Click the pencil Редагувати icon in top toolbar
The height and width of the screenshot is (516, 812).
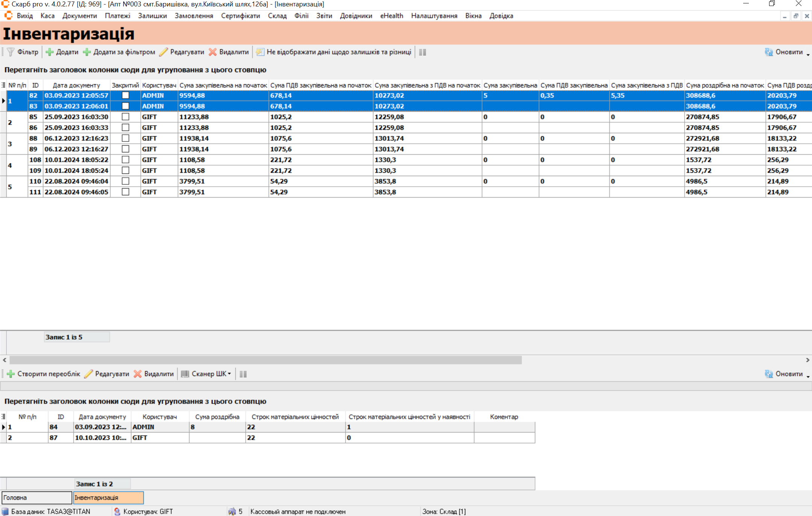pyautogui.click(x=164, y=52)
